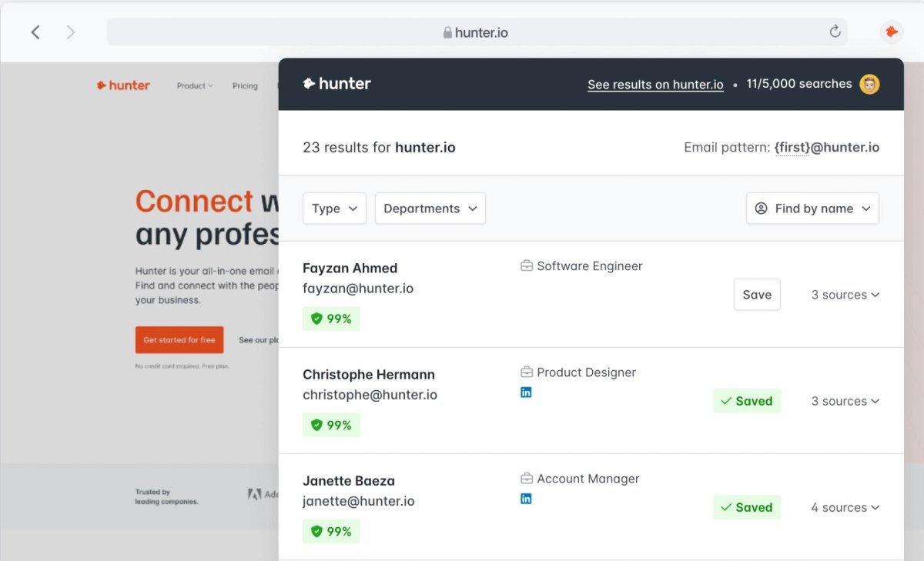Click the 99% verified badge for Janette Baeza
This screenshot has width=924, height=561.
331,531
